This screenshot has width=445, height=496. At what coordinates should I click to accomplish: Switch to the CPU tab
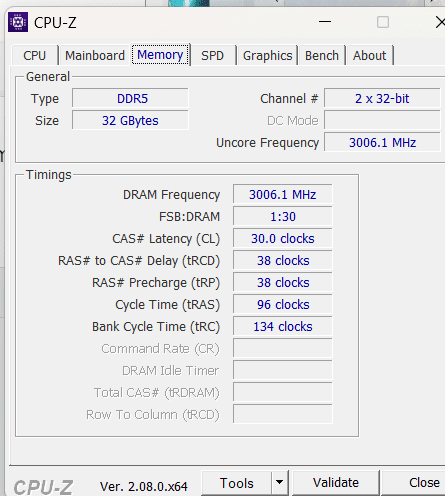[35, 56]
